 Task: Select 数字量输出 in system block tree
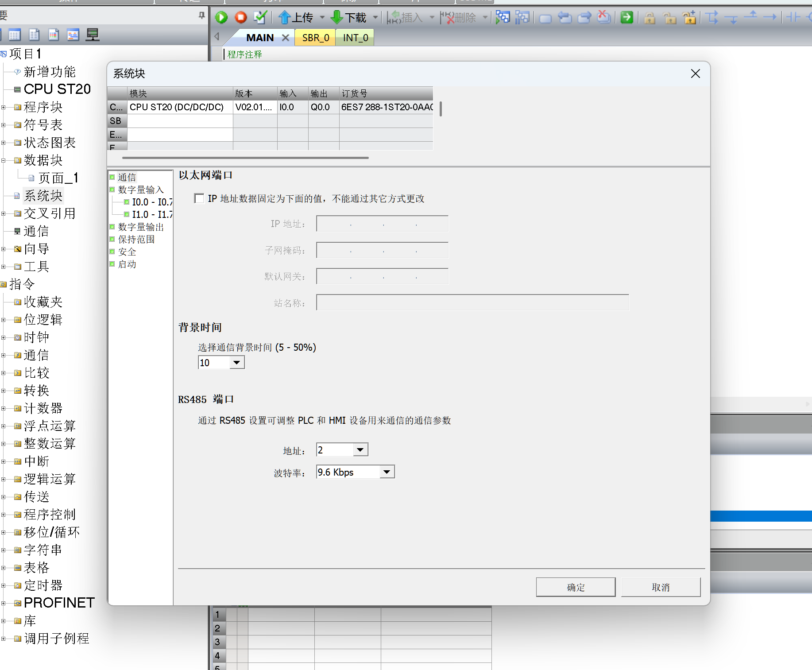tap(141, 227)
